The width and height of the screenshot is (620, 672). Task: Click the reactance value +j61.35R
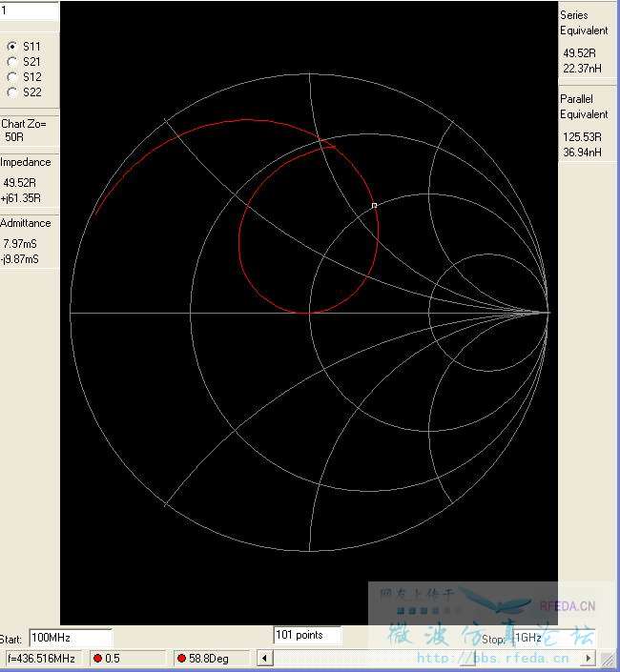pos(21,198)
